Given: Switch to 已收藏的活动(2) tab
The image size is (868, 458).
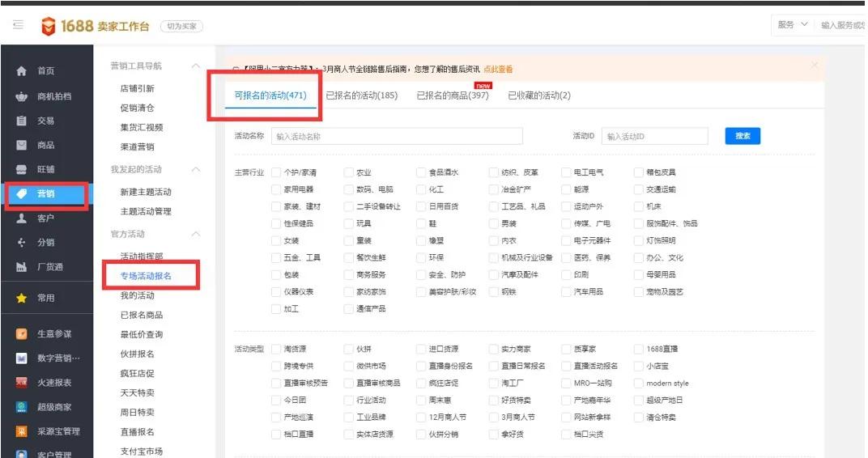Looking at the screenshot, I should 539,95.
